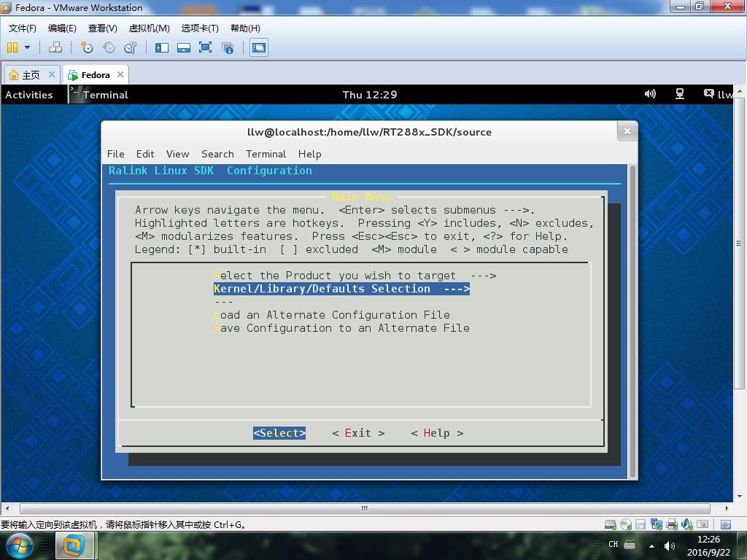This screenshot has width=747, height=560.
Task: Click the printer device status icon
Action: [x=672, y=525]
